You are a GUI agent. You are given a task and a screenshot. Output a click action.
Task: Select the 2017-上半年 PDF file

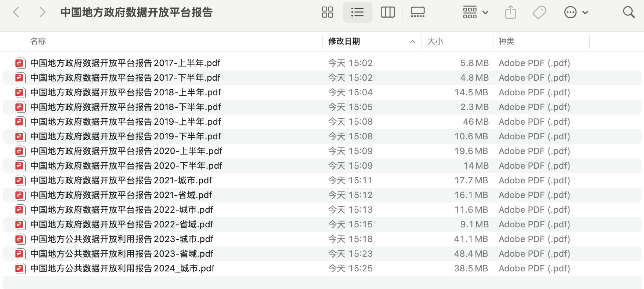coord(125,63)
